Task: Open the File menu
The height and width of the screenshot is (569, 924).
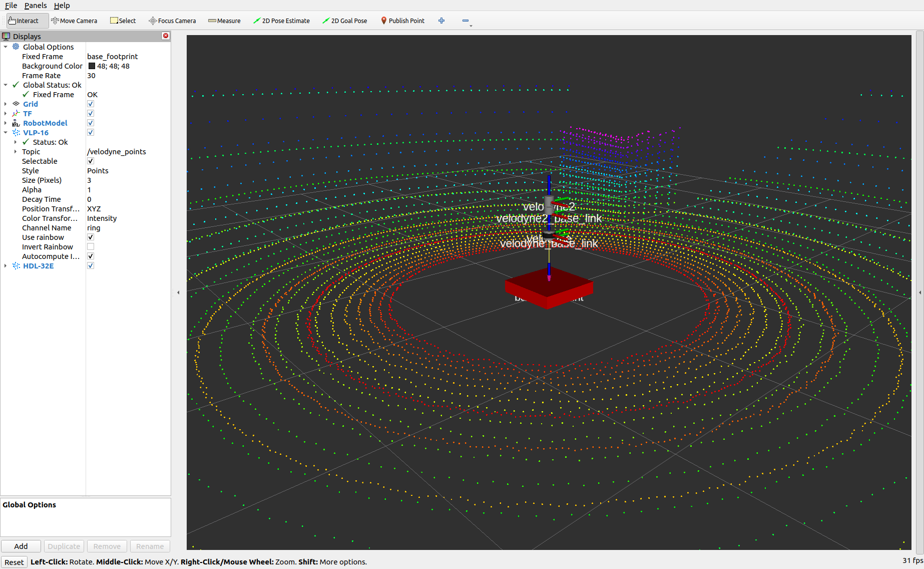Action: (11, 6)
